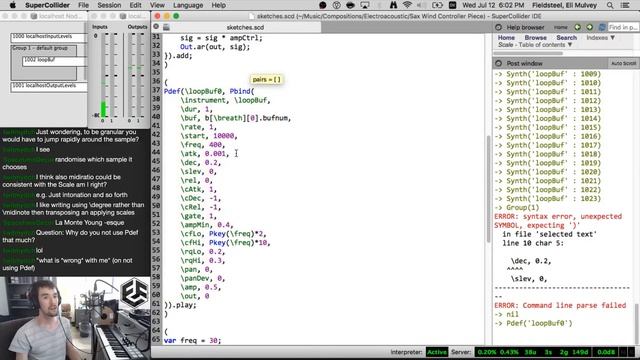Click the -> Pdef('loopBuf0') post line

pyautogui.click(x=533, y=323)
